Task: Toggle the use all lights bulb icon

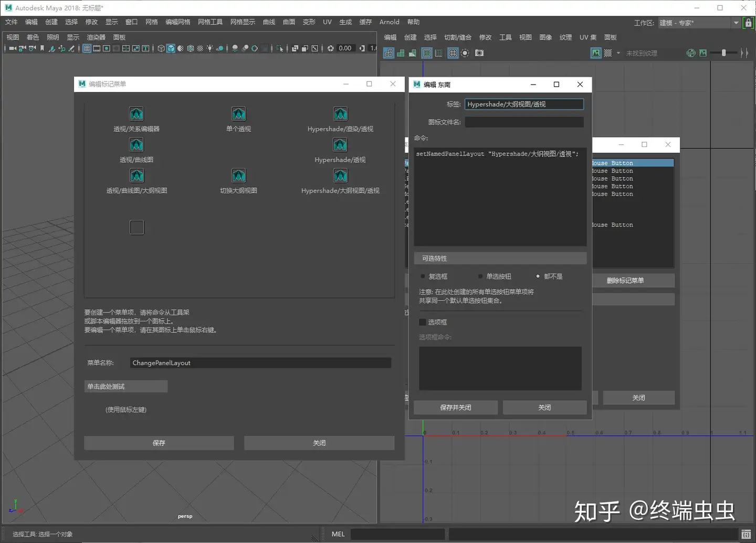Action: [209, 48]
